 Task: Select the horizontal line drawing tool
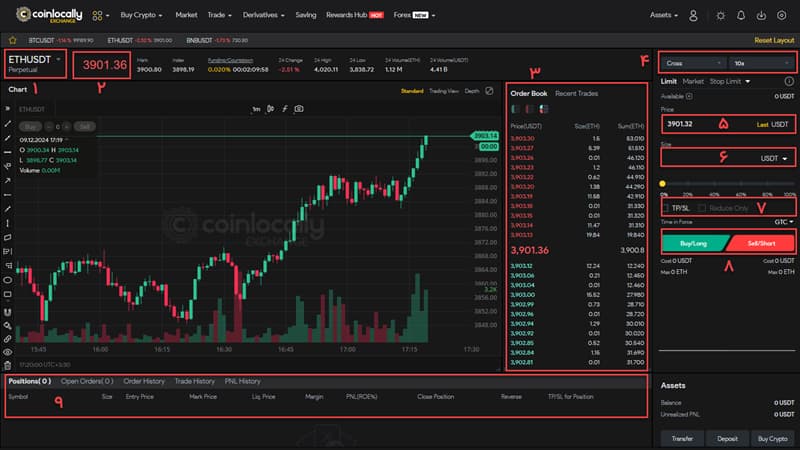[x=8, y=152]
